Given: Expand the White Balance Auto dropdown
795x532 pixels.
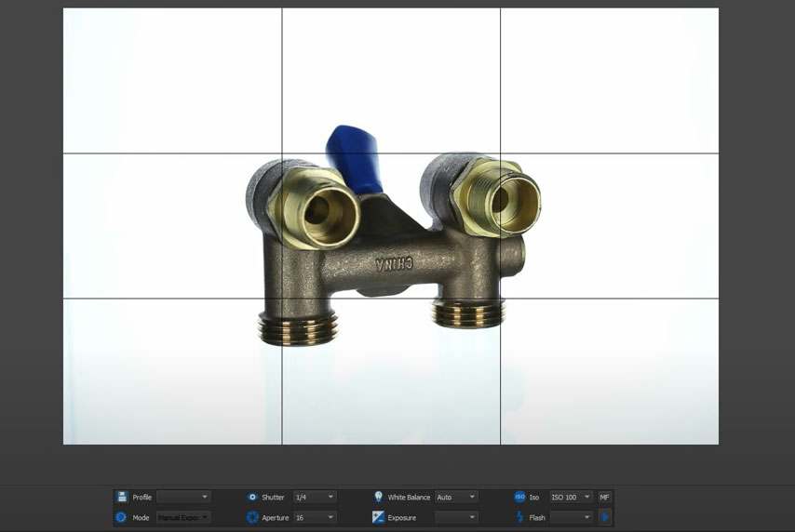Looking at the screenshot, I should tap(456, 497).
